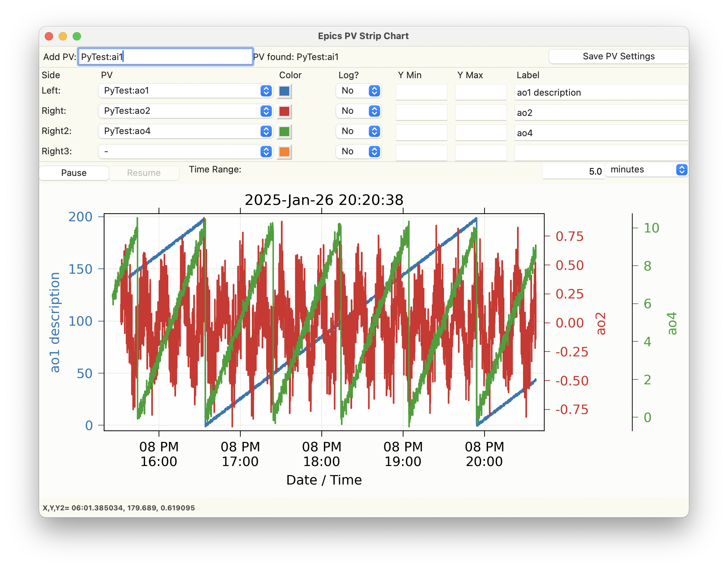This screenshot has height=569, width=728.
Task: Pick the blue color swatch for Left
Action: tap(284, 91)
